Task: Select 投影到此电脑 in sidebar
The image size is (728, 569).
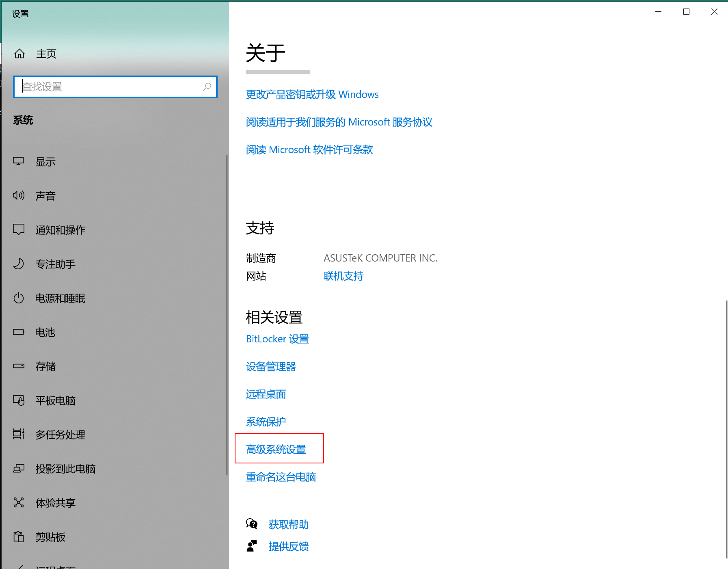Action: (65, 469)
